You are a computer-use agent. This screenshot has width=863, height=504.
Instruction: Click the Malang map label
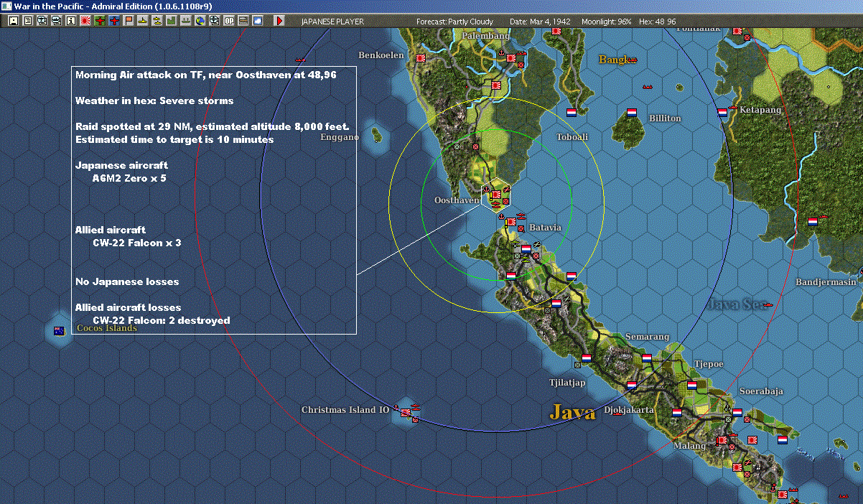(x=689, y=446)
